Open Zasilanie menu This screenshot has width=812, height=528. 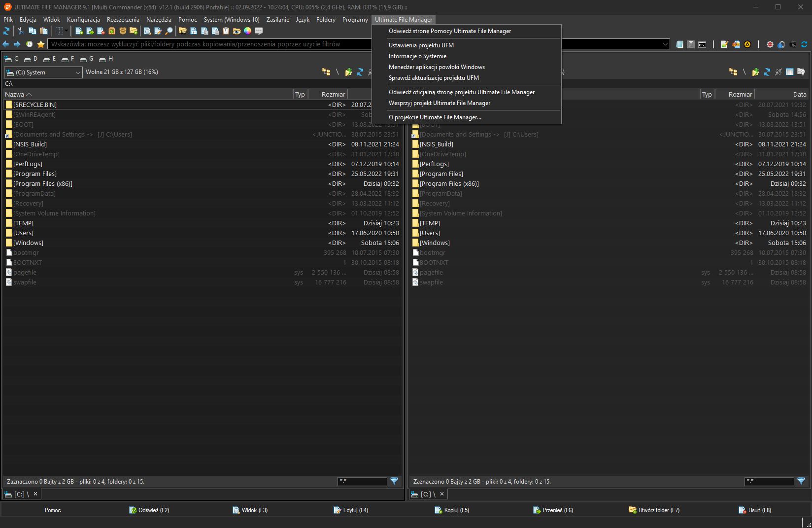tap(278, 20)
